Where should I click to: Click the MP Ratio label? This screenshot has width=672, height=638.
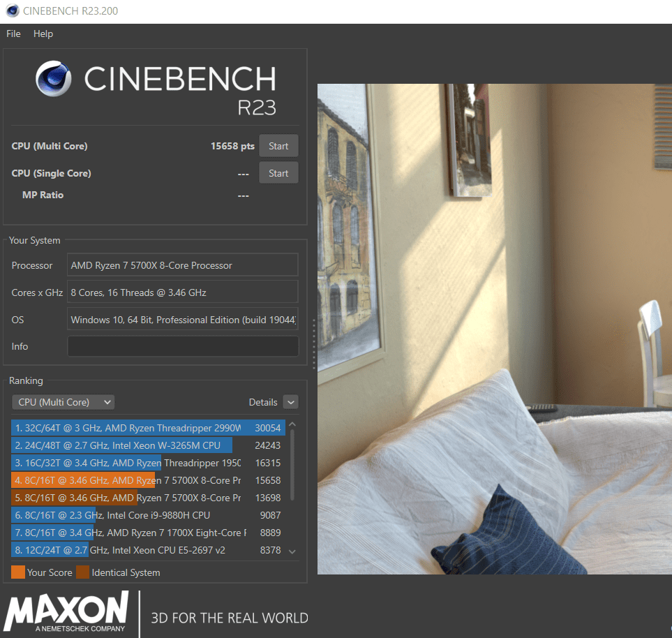click(43, 195)
